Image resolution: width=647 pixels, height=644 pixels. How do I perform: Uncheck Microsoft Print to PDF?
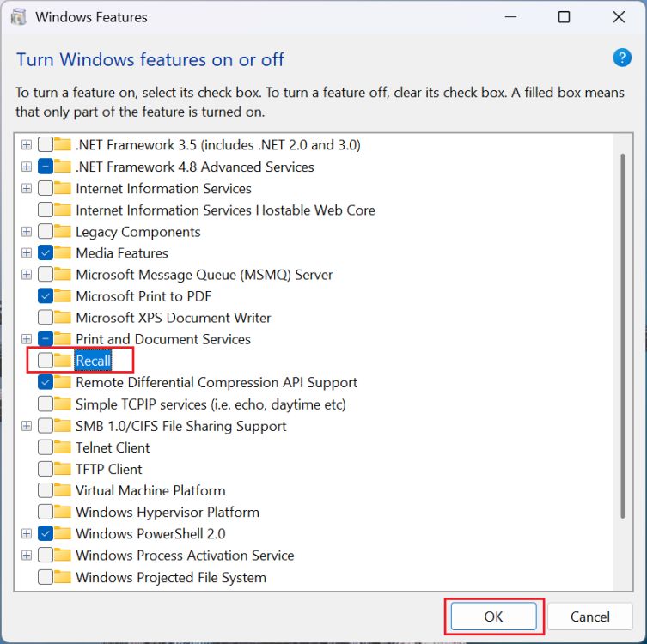(46, 295)
